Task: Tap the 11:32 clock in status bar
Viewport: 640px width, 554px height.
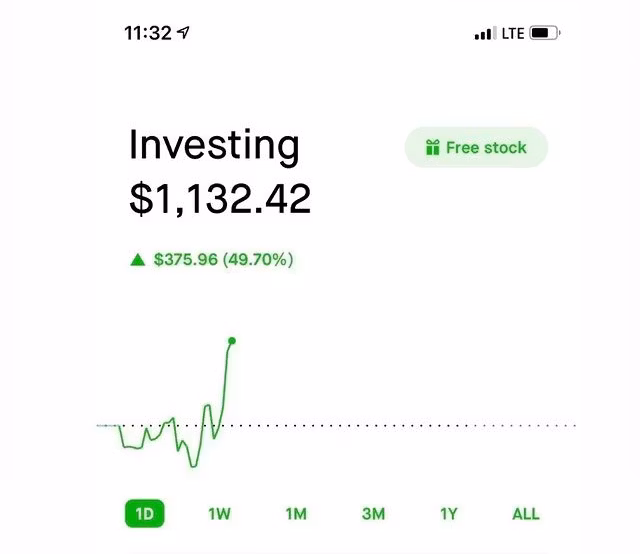Action: coord(147,32)
